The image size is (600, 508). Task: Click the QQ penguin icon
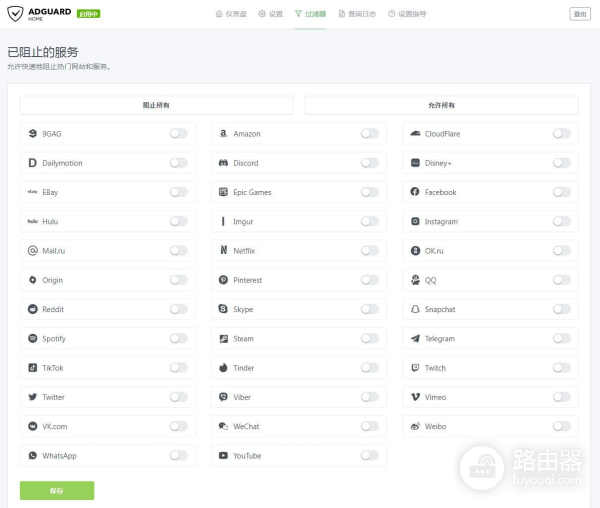click(x=415, y=280)
